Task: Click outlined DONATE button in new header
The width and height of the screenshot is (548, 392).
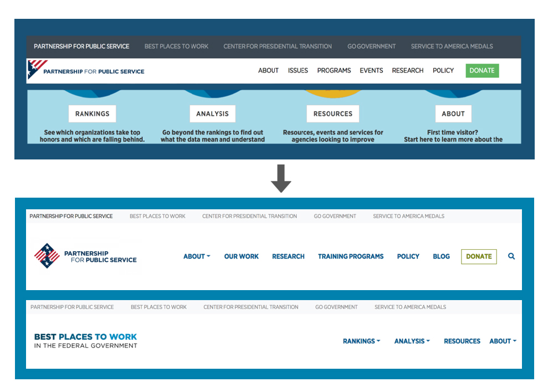Action: (479, 256)
